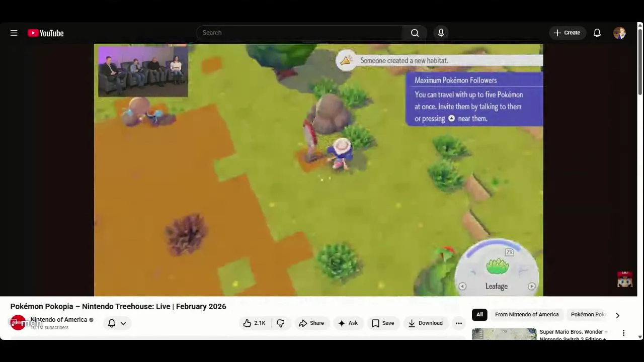Select the All filter chip
Viewport: 644px width, 362px height.
[479, 315]
